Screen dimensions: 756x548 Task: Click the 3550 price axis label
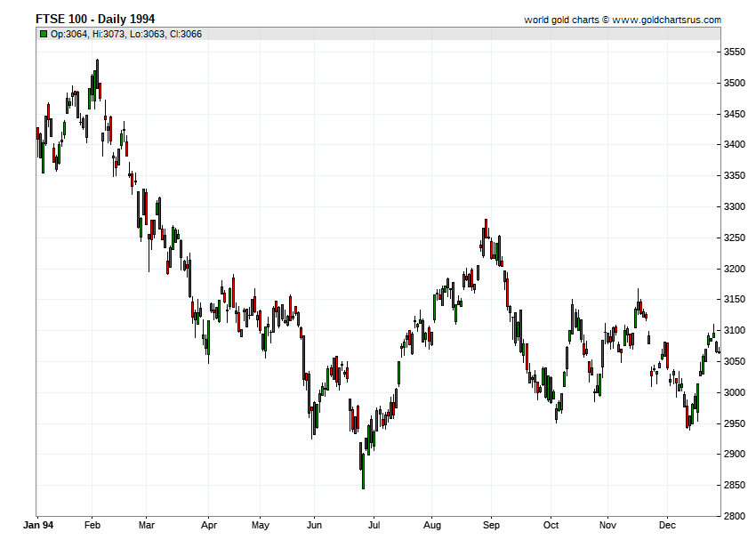[735, 52]
